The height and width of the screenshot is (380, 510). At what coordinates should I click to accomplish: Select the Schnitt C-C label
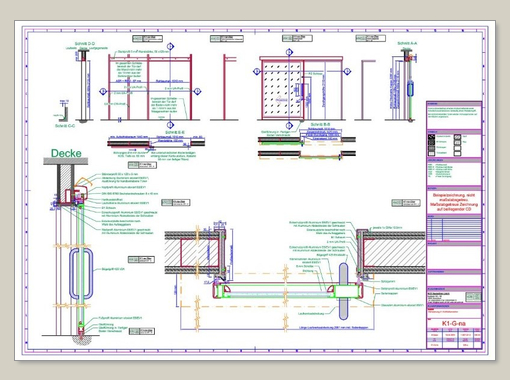(65, 126)
